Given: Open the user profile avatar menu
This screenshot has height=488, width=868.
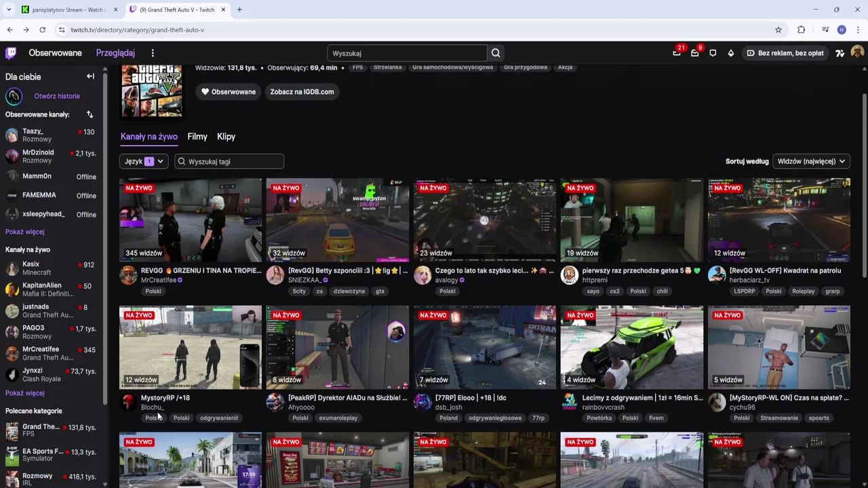Looking at the screenshot, I should [856, 53].
